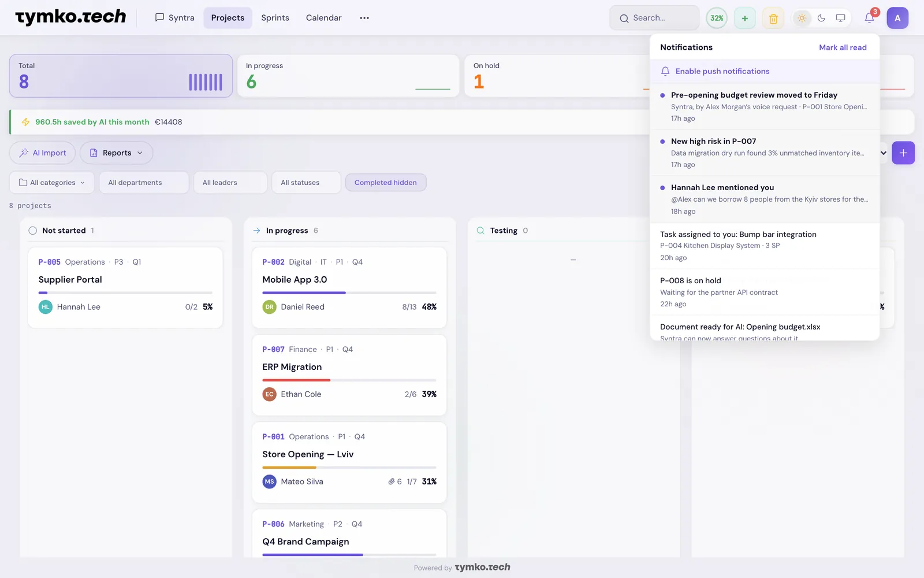The height and width of the screenshot is (578, 924).
Task: Go to the Sprints tab
Action: click(275, 18)
